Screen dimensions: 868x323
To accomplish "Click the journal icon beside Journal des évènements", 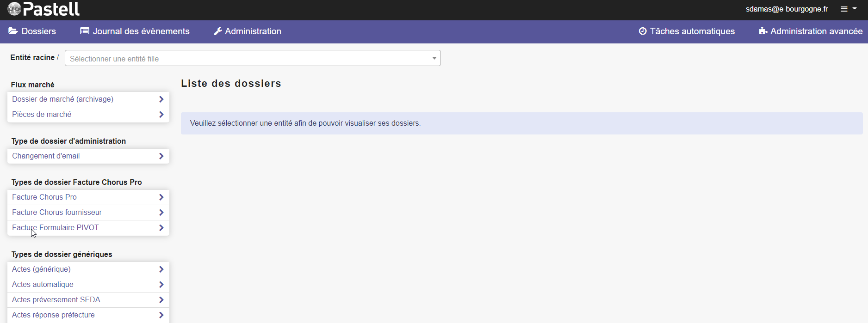I will [x=85, y=31].
